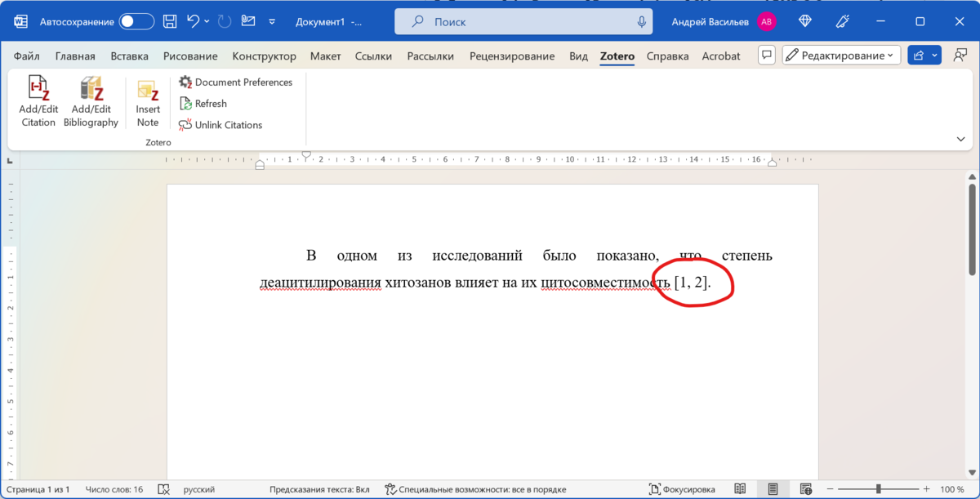Open the Справка ribbon tab
Viewport: 980px width, 499px height.
pos(667,56)
